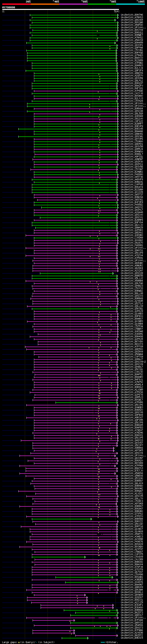147x644 pixels.
Task: Click the white query bar spanning 1 to 514
Action: click(x=61, y=9)
